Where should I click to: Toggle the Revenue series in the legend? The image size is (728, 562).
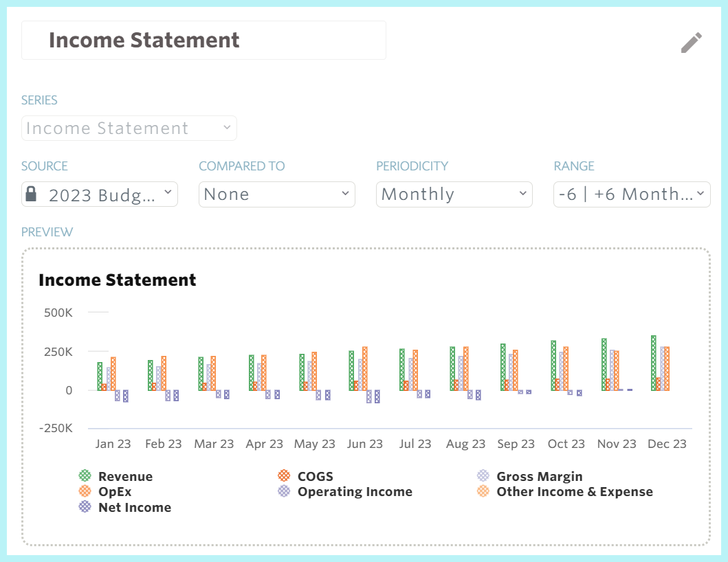point(113,475)
